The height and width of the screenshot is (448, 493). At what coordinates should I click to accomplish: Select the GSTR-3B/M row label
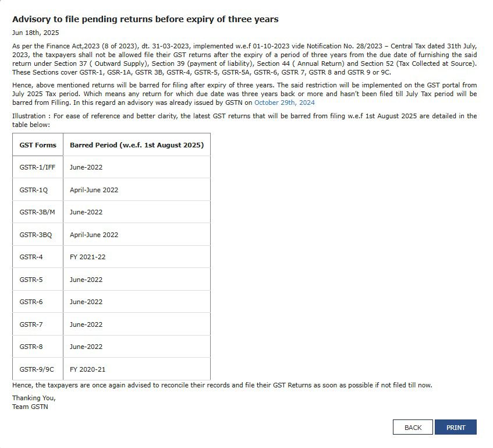point(37,212)
